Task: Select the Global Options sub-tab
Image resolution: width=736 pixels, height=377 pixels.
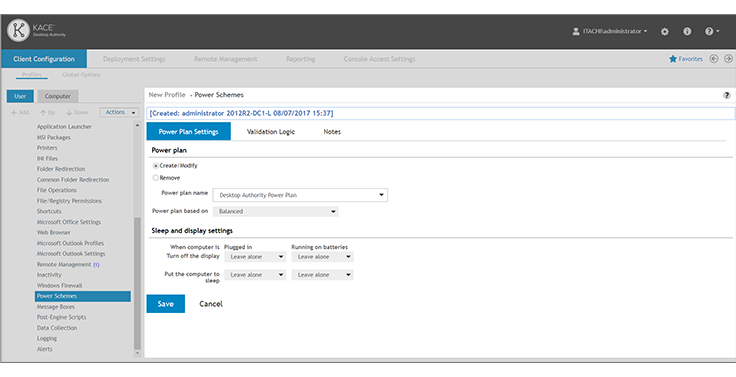Action: tap(81, 75)
